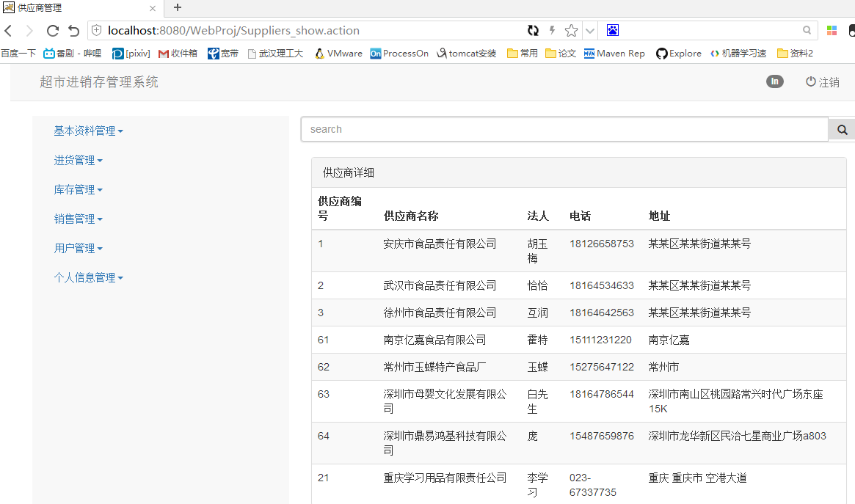
Task: Expand the 库存管理 dropdown menu
Action: [x=78, y=189]
